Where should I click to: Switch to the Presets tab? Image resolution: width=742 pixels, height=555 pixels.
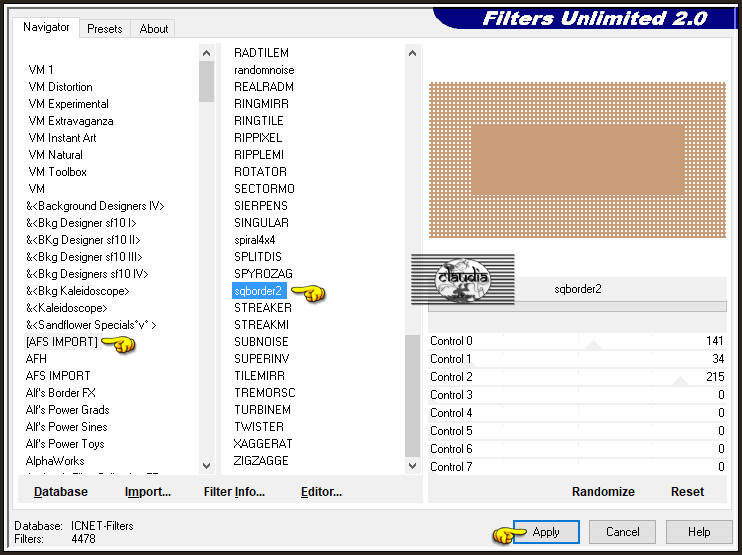coord(105,28)
